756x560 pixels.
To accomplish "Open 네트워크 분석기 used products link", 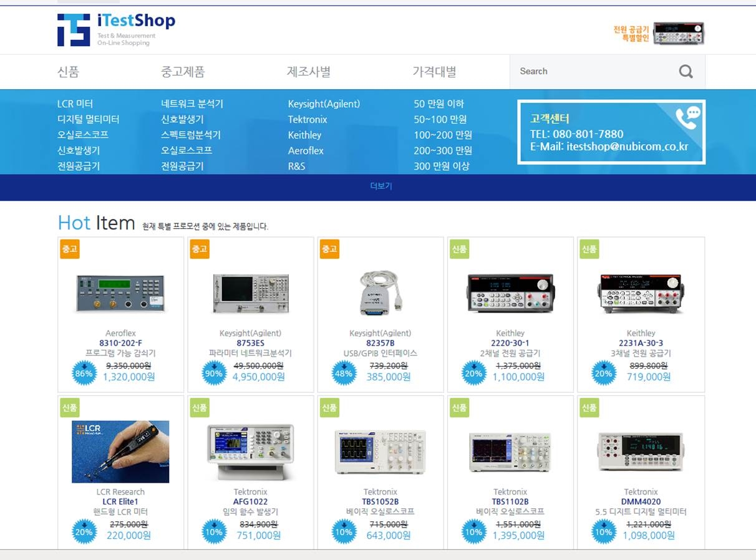I will pos(192,104).
